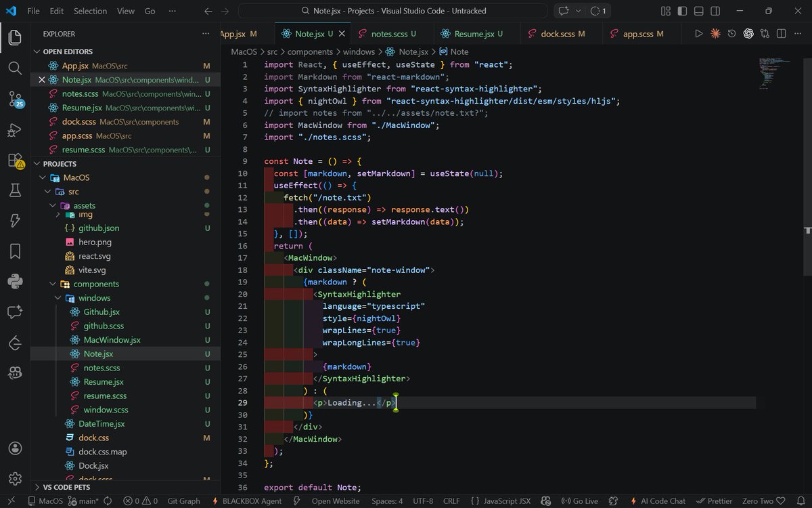Open Github.jsx in the file tree
The height and width of the screenshot is (508, 812).
[101, 312]
